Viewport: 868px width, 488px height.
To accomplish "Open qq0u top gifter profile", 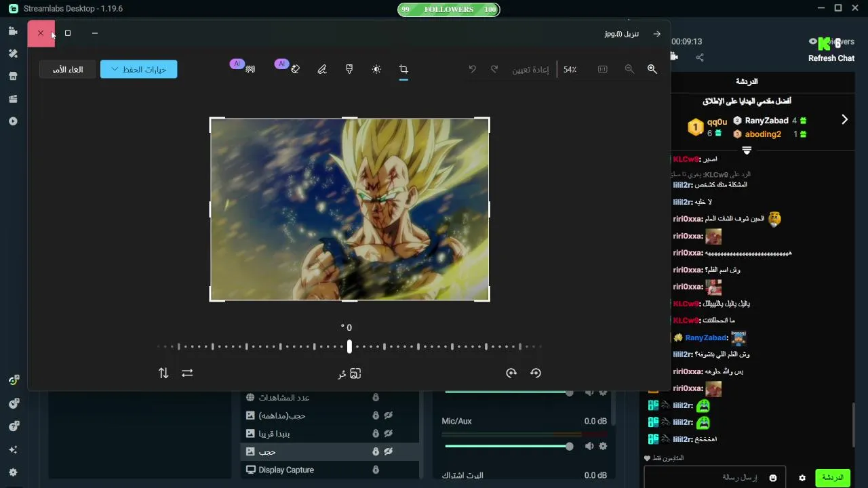I will tap(717, 122).
